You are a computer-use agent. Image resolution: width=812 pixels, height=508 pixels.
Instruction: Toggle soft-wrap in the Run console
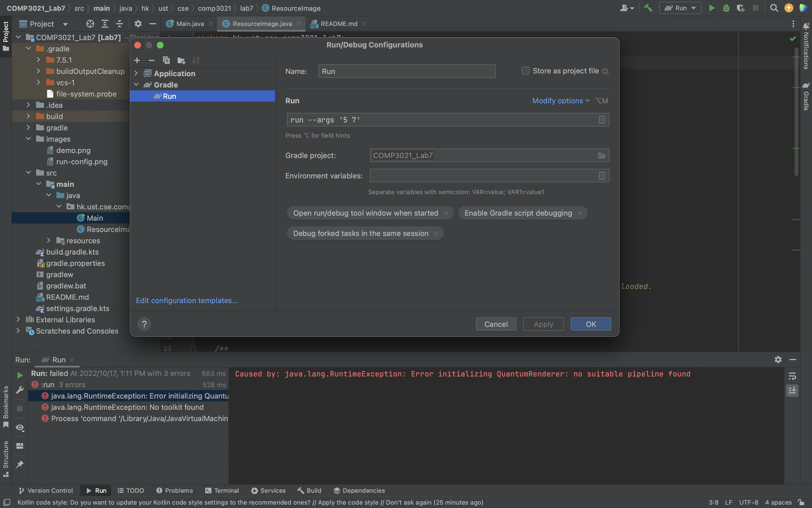[x=792, y=376]
